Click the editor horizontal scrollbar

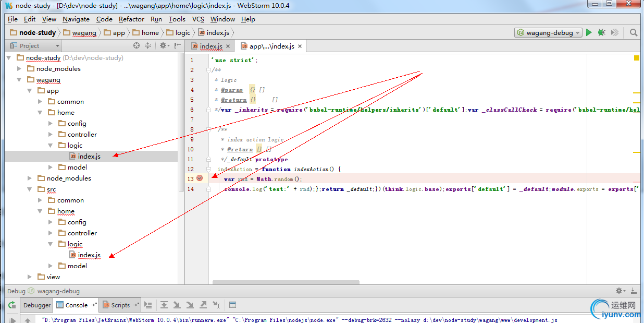(x=286, y=282)
